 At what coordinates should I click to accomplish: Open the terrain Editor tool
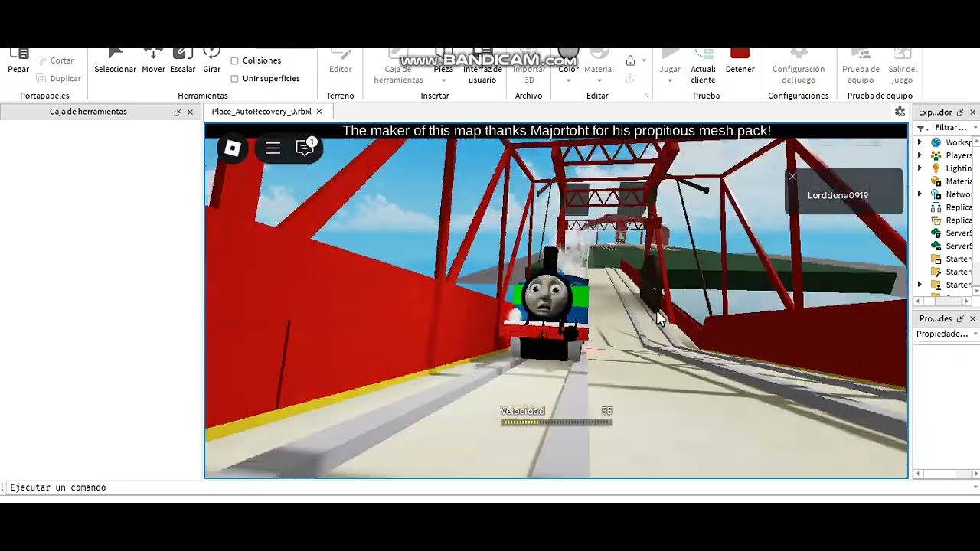click(x=341, y=61)
